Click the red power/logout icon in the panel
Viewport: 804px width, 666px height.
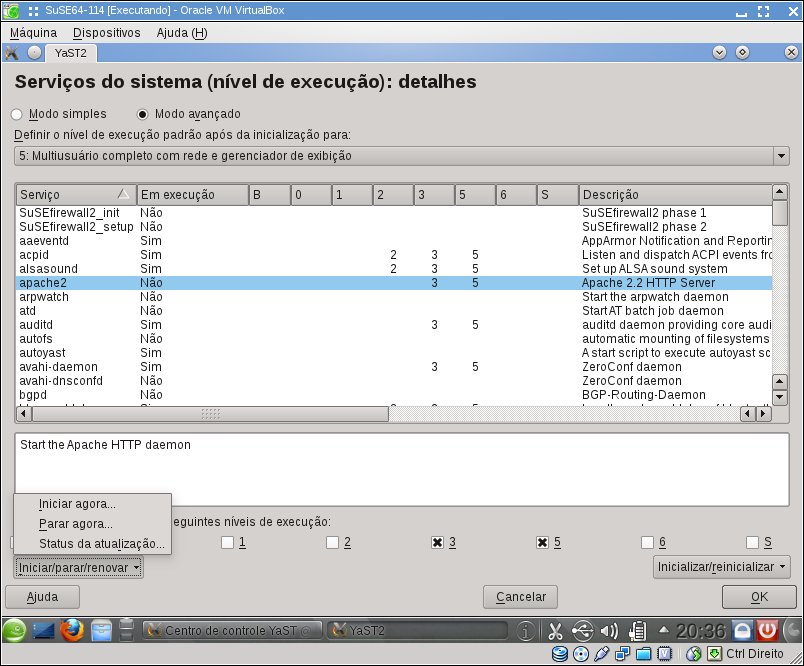(768, 630)
